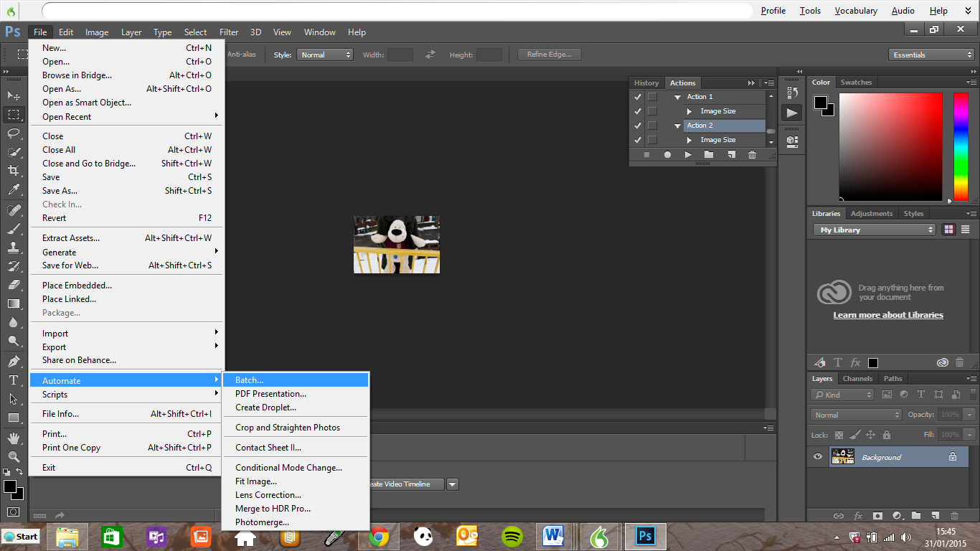Click the play button to run Action 2
The width and height of the screenshot is (980, 551).
[x=688, y=155]
